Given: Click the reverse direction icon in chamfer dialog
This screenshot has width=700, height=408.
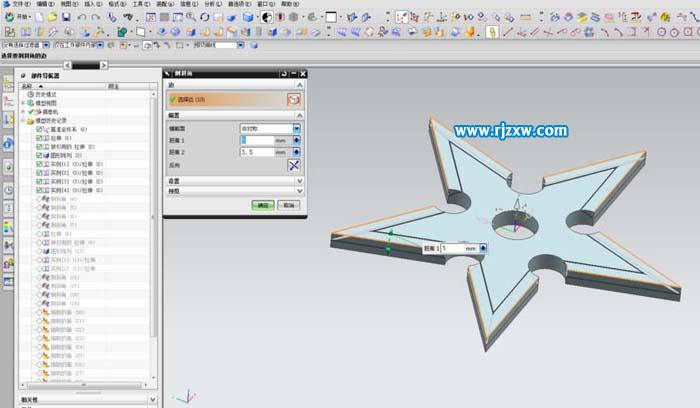Looking at the screenshot, I should coord(294,165).
